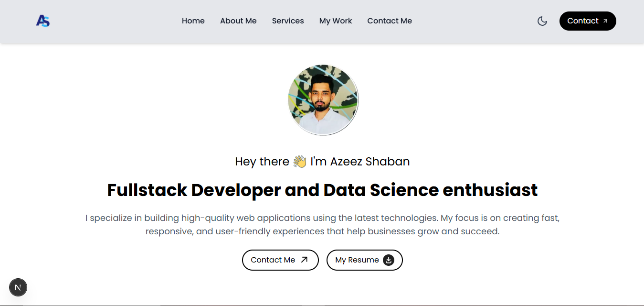Click the Contact Me button below the intro

[280, 260]
